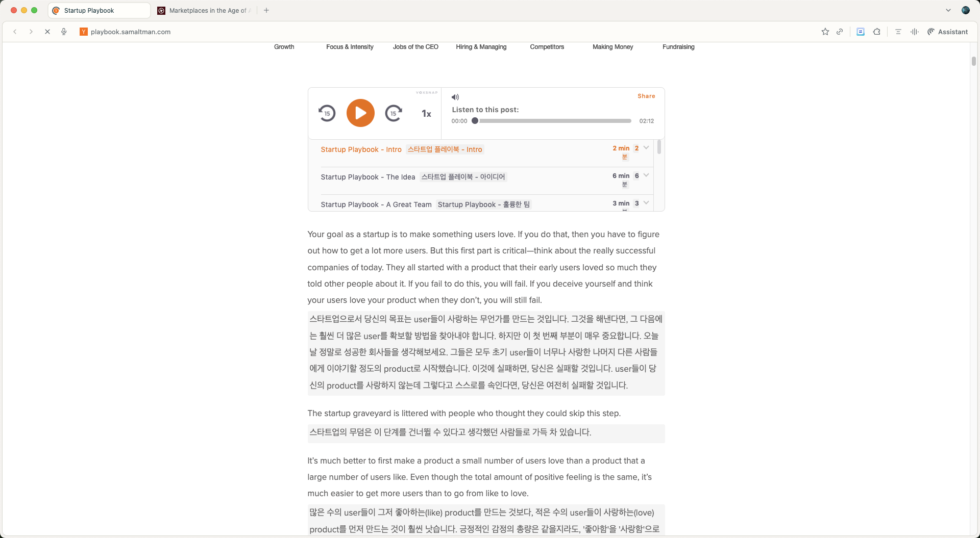Image resolution: width=980 pixels, height=538 pixels.
Task: Skip audio forward 15 seconds
Action: tap(393, 113)
